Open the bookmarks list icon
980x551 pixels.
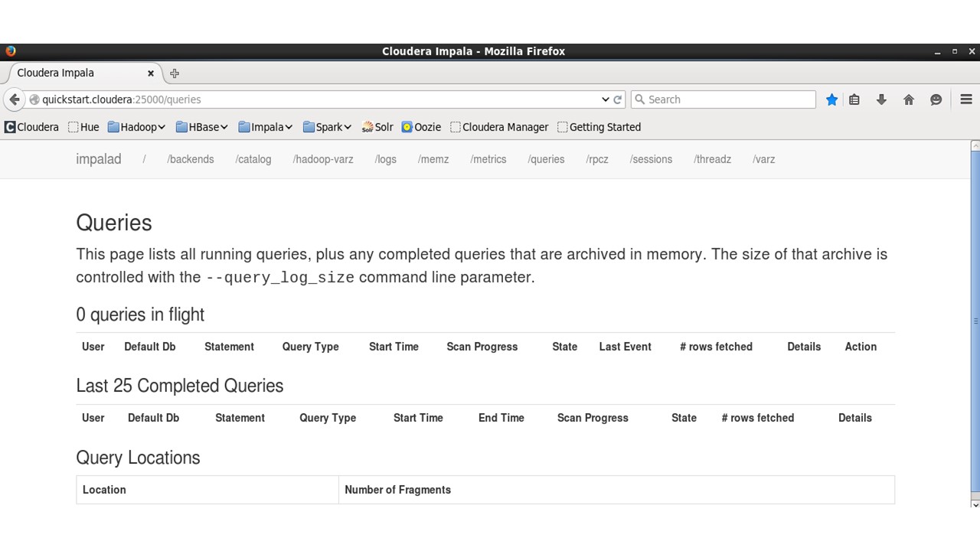tap(854, 99)
